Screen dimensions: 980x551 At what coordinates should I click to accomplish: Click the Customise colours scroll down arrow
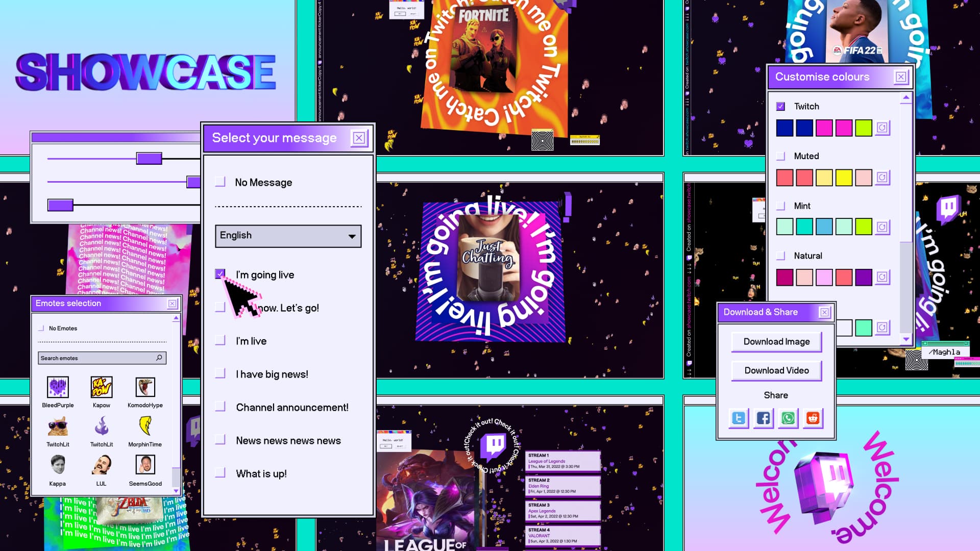(906, 339)
